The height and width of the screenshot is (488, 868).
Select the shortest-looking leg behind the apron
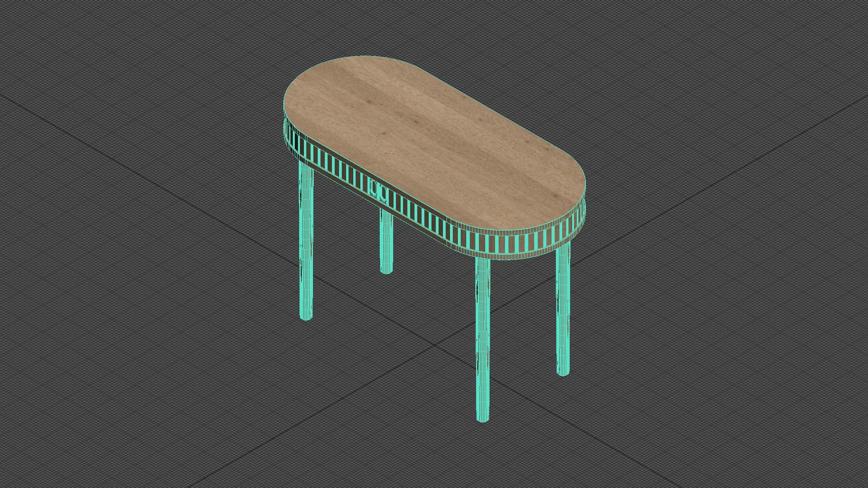click(x=386, y=240)
